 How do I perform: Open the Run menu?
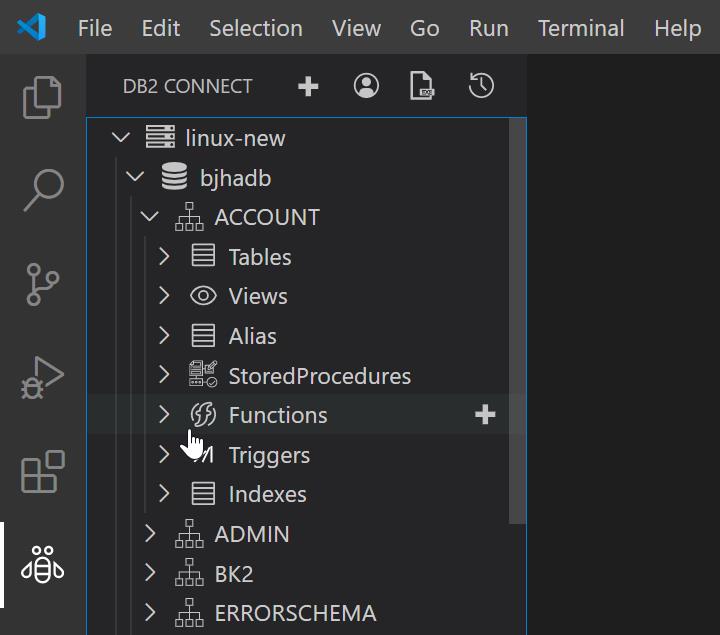[x=489, y=28]
